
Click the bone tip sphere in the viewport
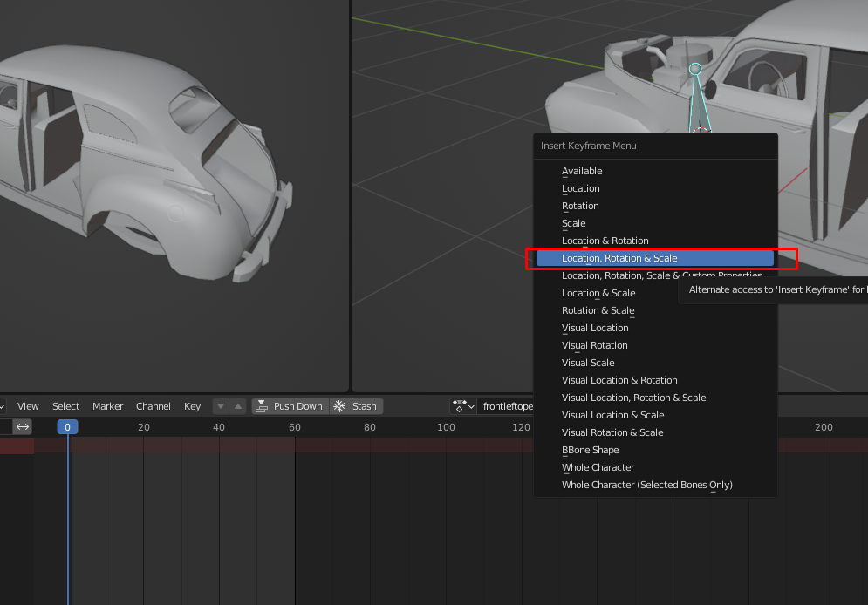pyautogui.click(x=695, y=69)
